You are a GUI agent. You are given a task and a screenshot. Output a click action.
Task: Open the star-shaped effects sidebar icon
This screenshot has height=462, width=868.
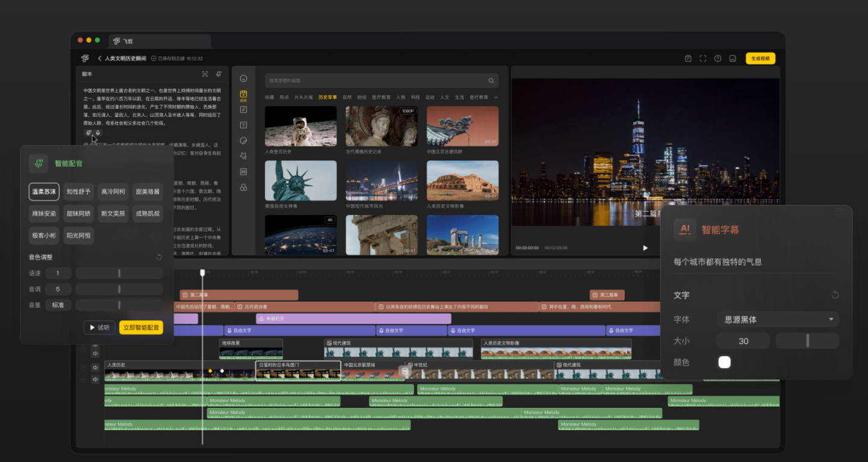244,155
